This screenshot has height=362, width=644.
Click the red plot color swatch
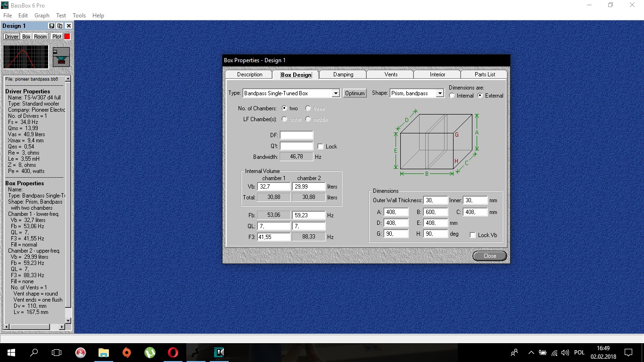coord(67,36)
